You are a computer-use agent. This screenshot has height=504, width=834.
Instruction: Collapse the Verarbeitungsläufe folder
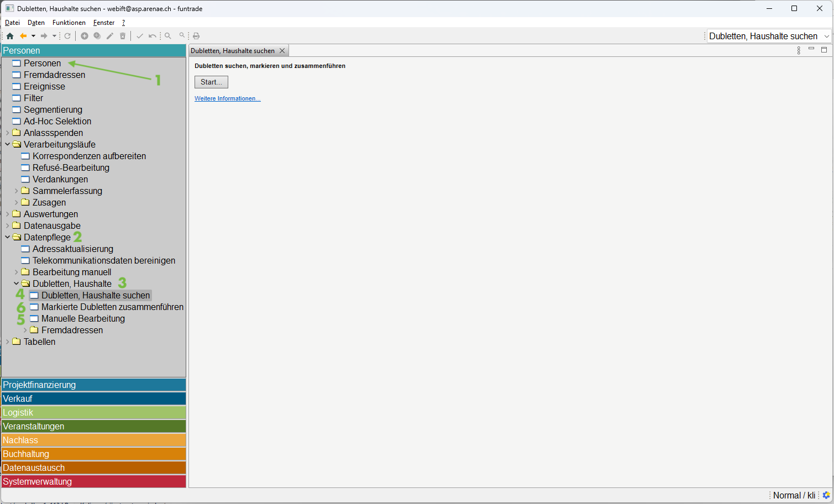click(7, 145)
